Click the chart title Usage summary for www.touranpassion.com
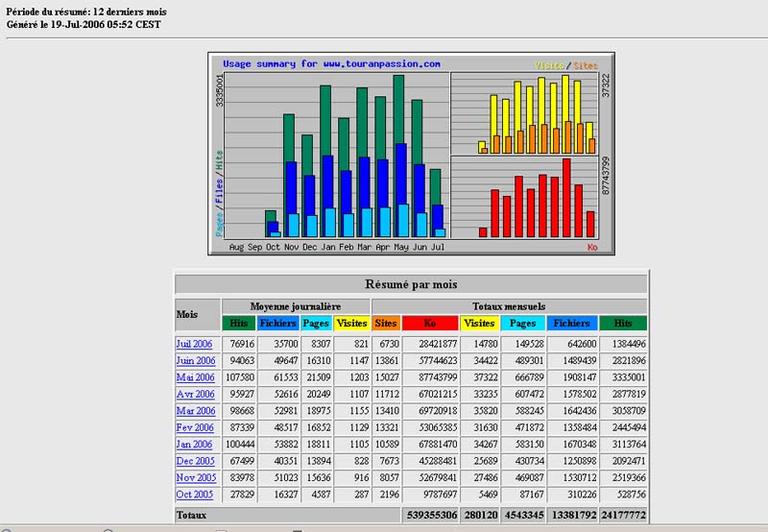The height and width of the screenshot is (532, 768). coord(331,63)
